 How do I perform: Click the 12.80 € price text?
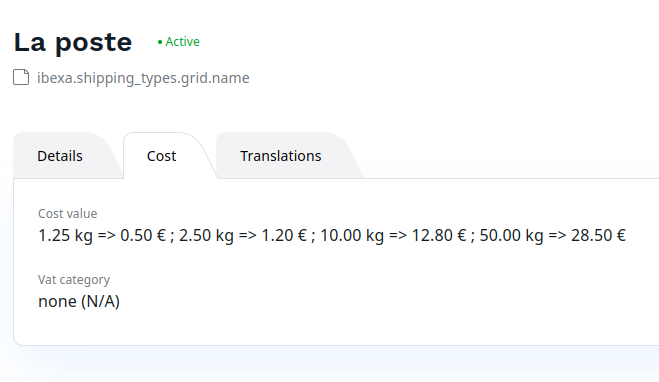439,235
